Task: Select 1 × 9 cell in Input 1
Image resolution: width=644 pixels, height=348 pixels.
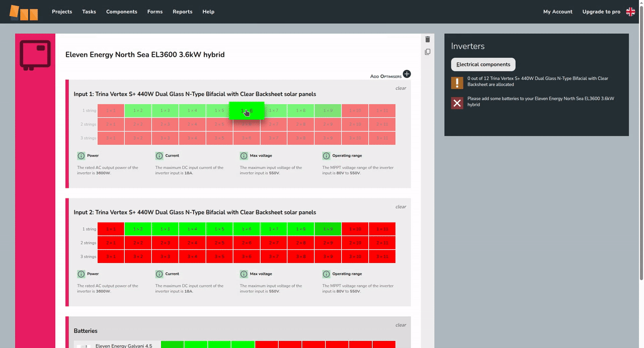Action: [x=328, y=110]
